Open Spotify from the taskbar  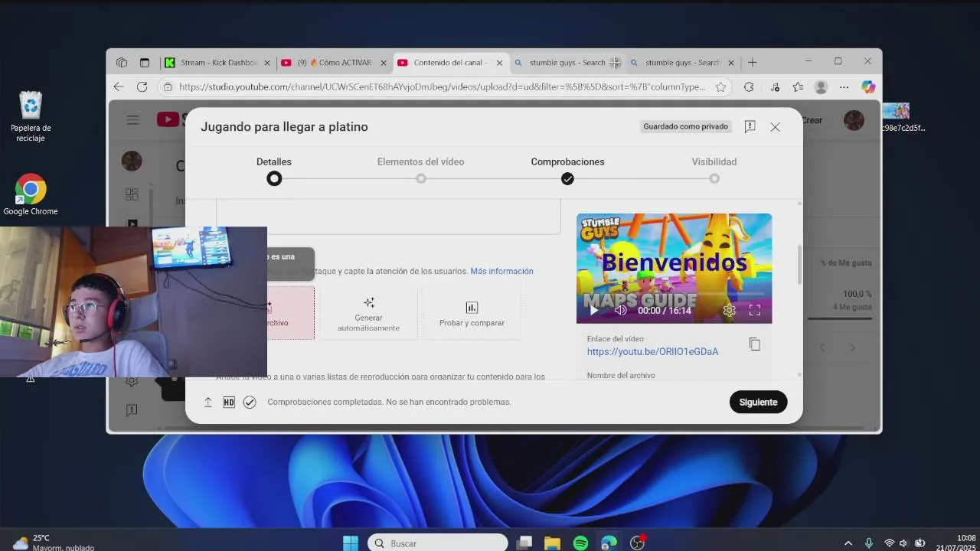point(580,543)
